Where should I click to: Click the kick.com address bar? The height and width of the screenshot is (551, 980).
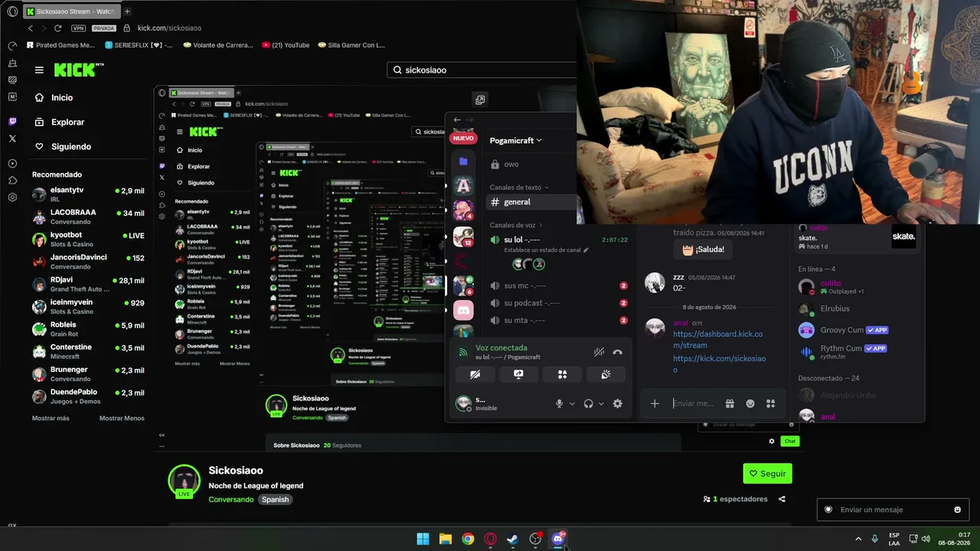(169, 28)
